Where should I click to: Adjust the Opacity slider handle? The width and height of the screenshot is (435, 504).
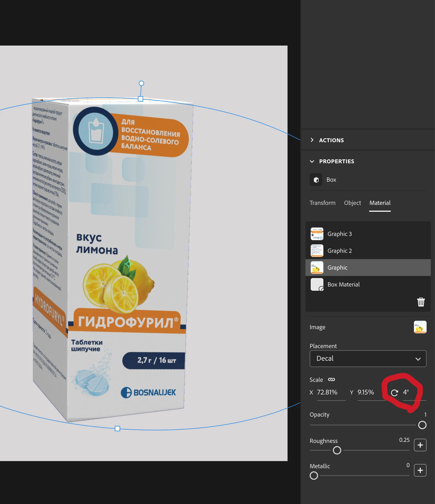click(422, 425)
